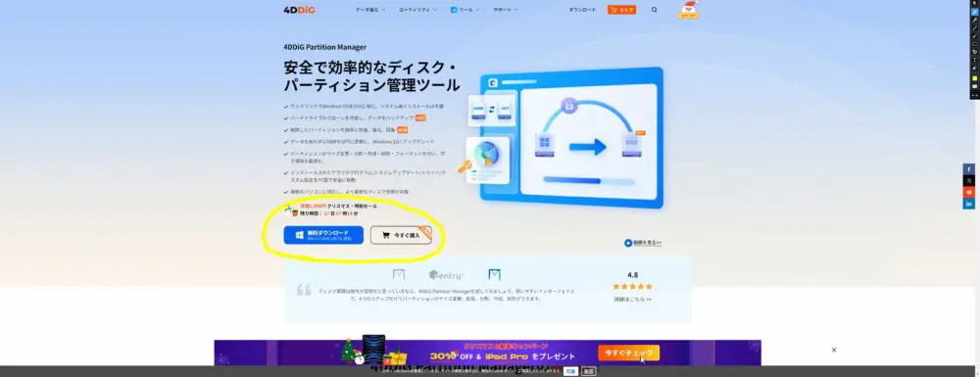Select the first grey review source logo
The height and width of the screenshot is (377, 980).
coord(398,274)
